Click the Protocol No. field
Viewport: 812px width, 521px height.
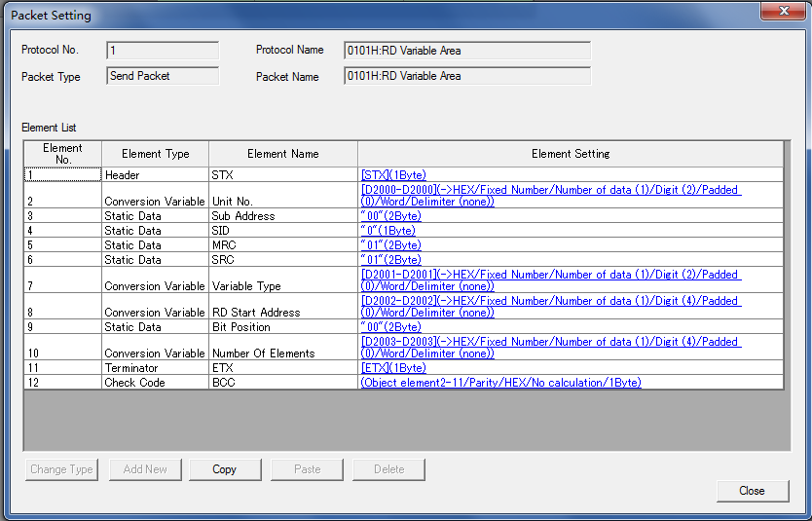pos(163,51)
